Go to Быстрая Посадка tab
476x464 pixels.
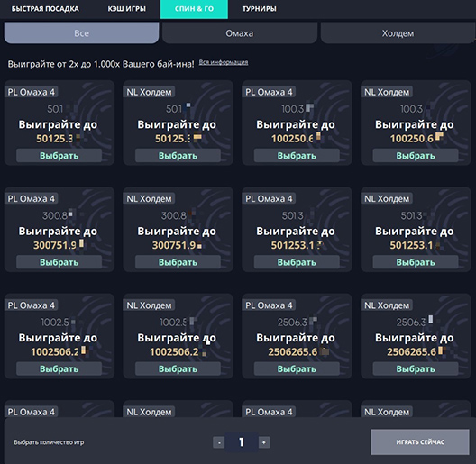pyautogui.click(x=45, y=9)
